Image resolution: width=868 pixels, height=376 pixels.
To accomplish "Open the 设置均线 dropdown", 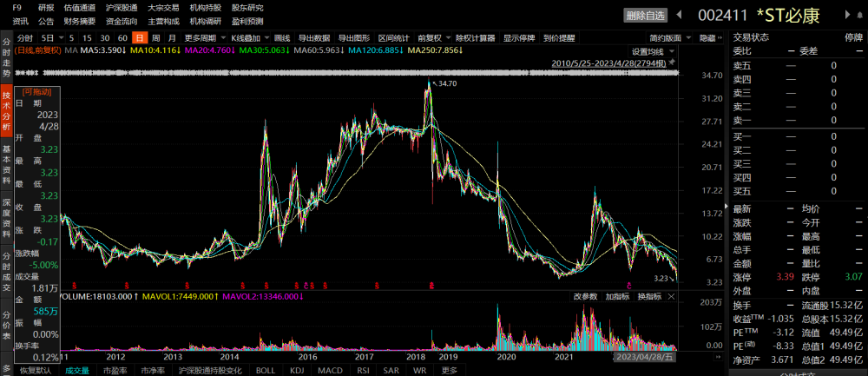I will [x=654, y=51].
